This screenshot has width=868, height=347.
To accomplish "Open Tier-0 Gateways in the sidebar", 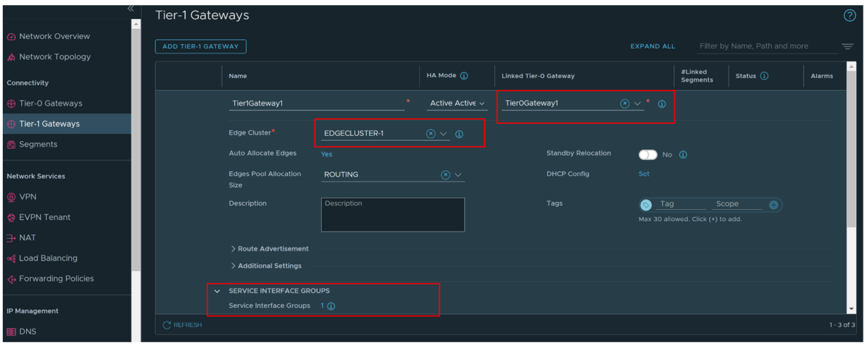I will pyautogui.click(x=50, y=103).
